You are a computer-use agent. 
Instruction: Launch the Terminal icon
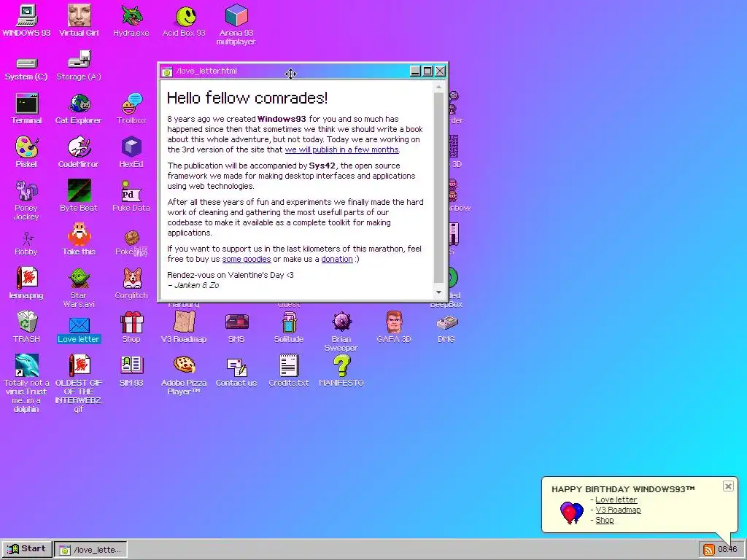tap(26, 109)
